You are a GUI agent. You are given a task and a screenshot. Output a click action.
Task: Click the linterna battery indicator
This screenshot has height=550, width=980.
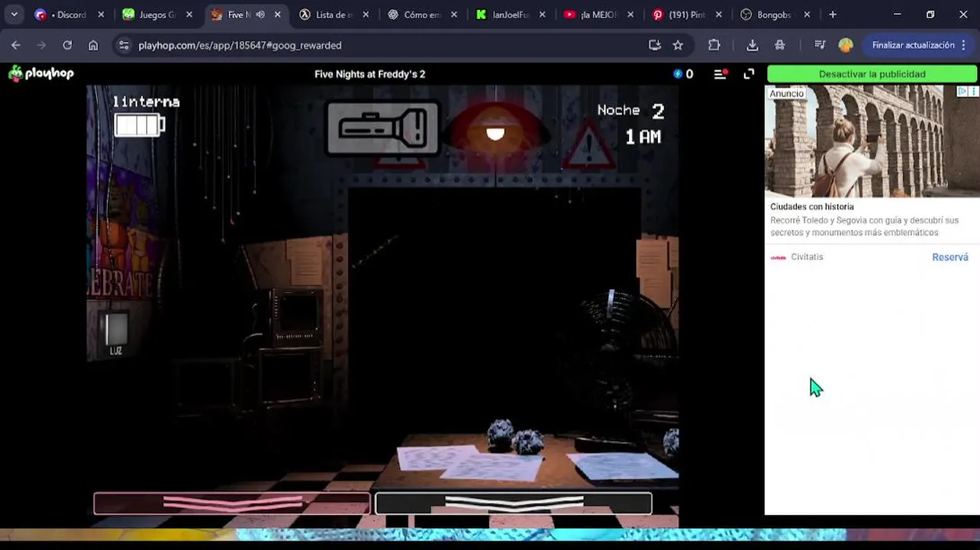[x=140, y=125]
